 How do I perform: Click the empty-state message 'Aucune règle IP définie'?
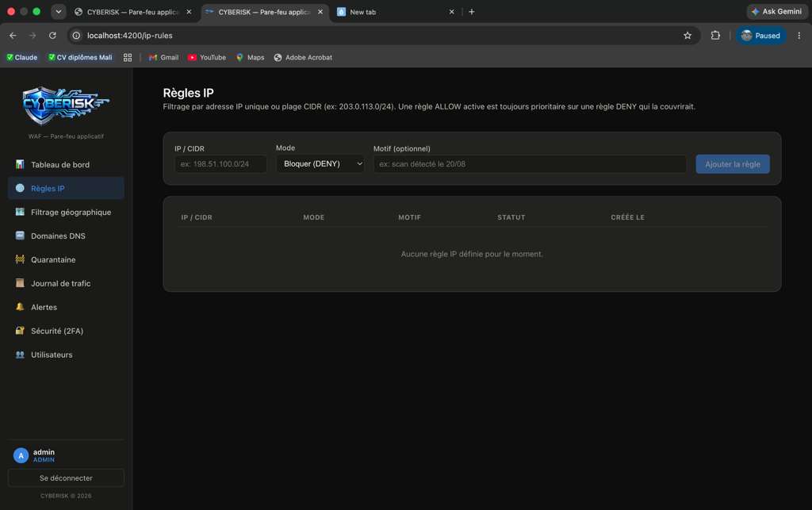pyautogui.click(x=472, y=255)
